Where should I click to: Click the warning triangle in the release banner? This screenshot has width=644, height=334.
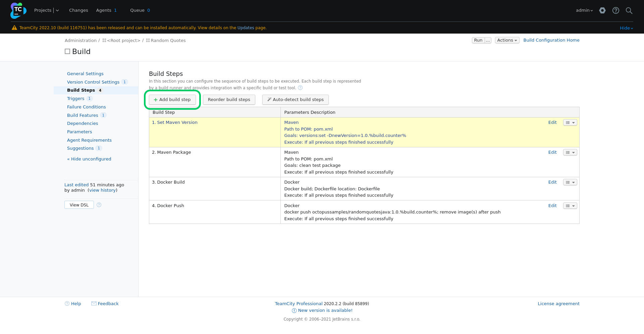[14, 28]
